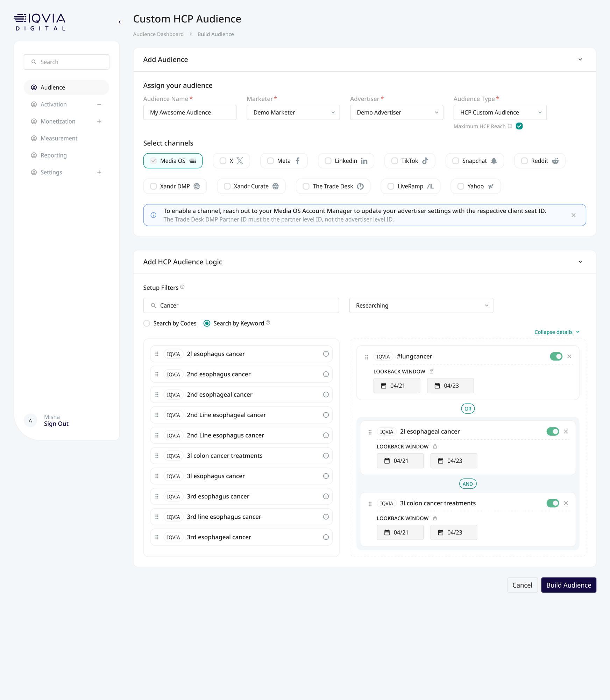Click the Setup Filters help icon
Screen dimensions: 610x700
(182, 287)
